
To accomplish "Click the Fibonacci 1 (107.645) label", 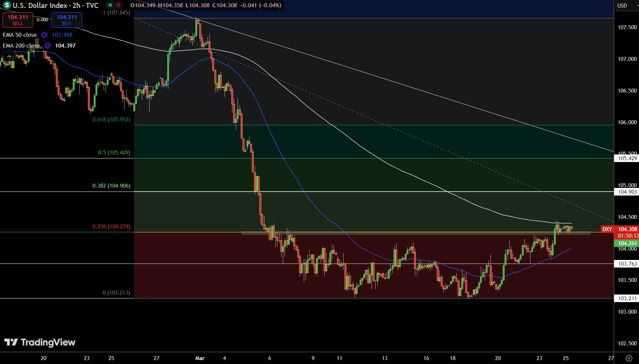I will pos(116,13).
